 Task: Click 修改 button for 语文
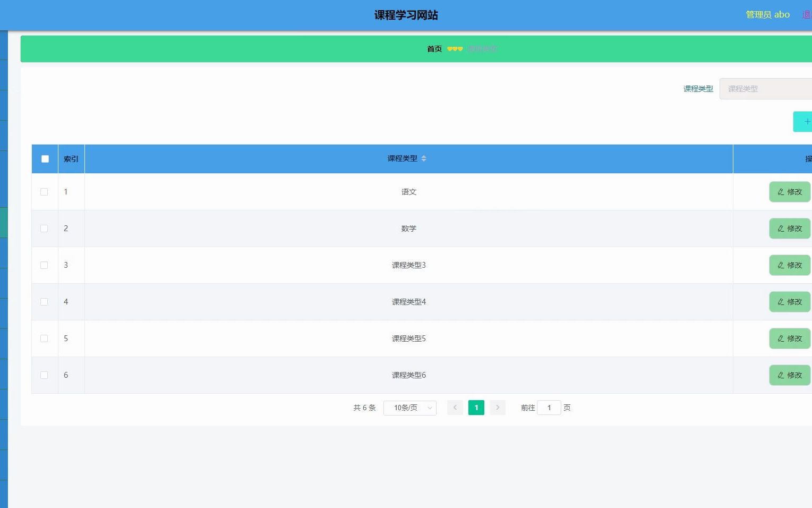[790, 192]
